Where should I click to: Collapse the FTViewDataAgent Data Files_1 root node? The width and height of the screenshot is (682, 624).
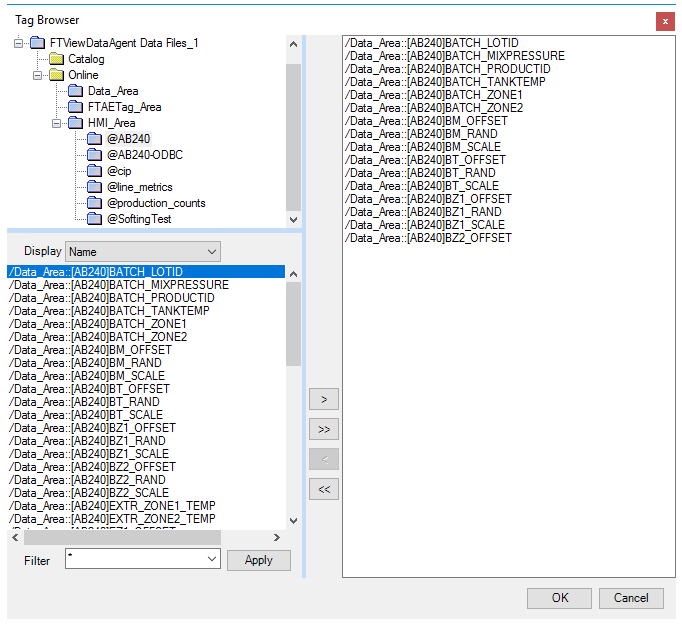point(18,43)
